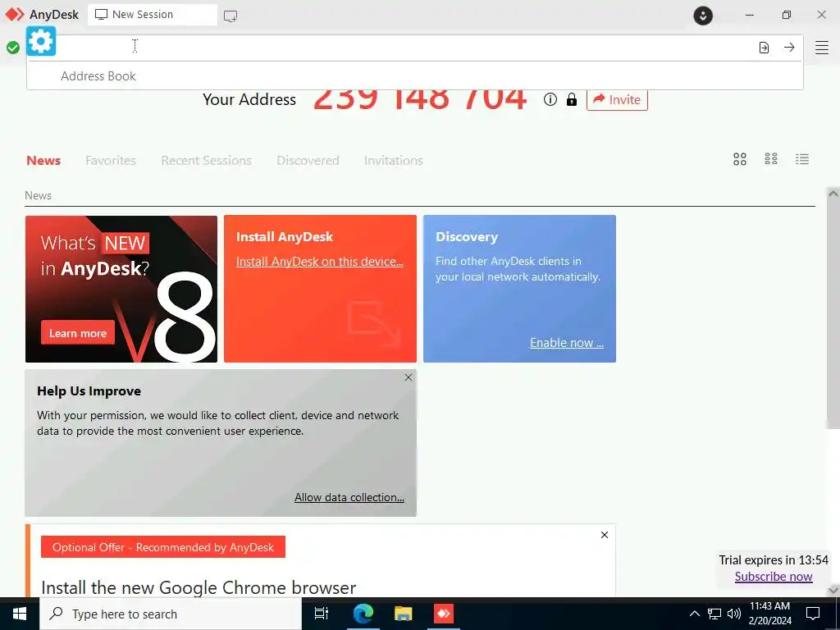Screen dimensions: 840x630
Task: Click the Help Us Improve heading
Action: coord(89,391)
